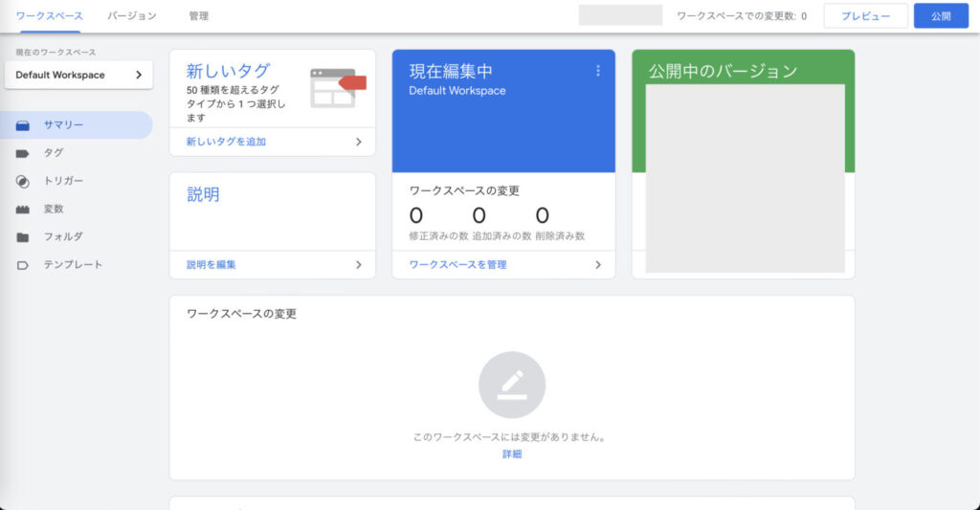Click the chevron next to 説明を編集
980x510 pixels.
[x=359, y=265]
